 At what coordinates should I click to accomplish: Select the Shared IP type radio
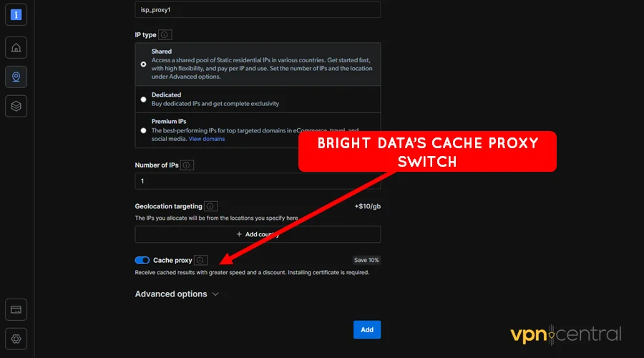[x=143, y=64]
